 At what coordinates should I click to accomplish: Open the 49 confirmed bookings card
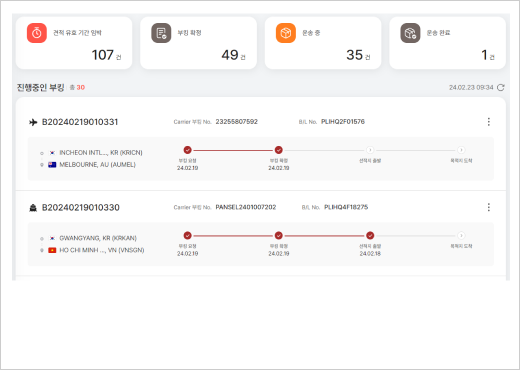[x=199, y=43]
